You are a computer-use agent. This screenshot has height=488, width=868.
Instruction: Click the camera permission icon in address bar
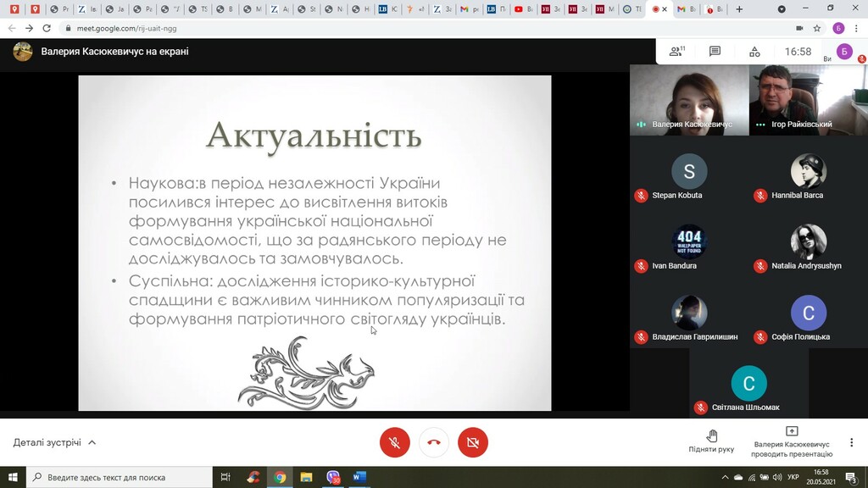point(798,28)
